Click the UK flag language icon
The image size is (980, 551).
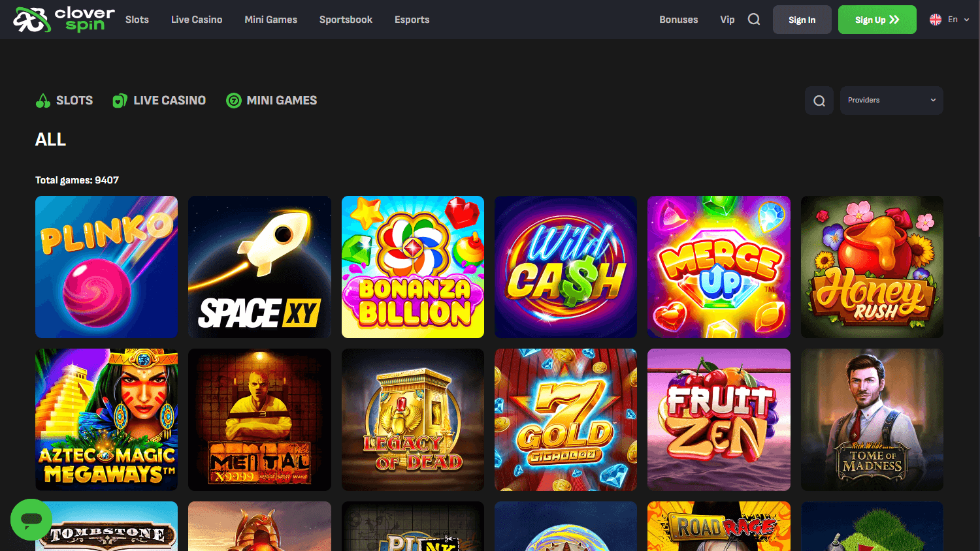pos(936,20)
